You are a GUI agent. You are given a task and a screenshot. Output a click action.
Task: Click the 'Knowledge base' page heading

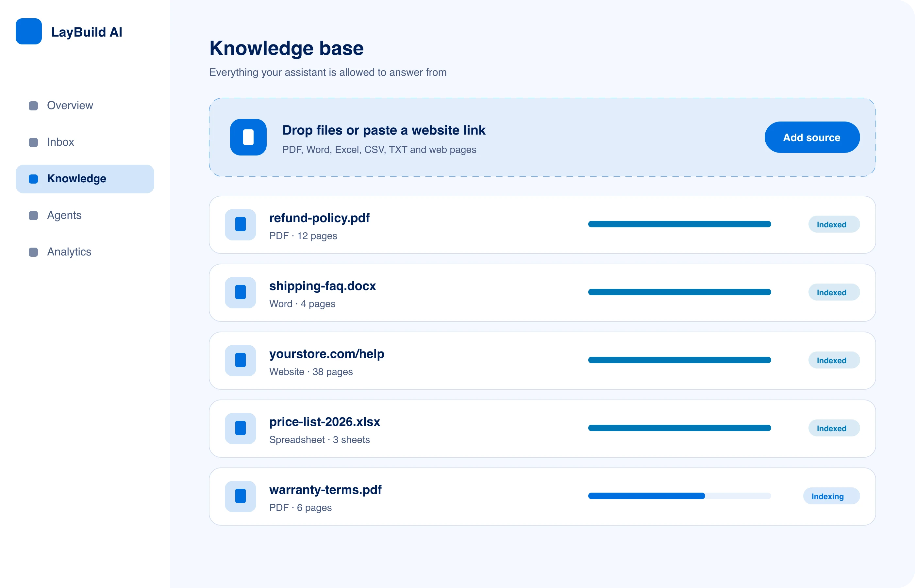click(x=286, y=48)
